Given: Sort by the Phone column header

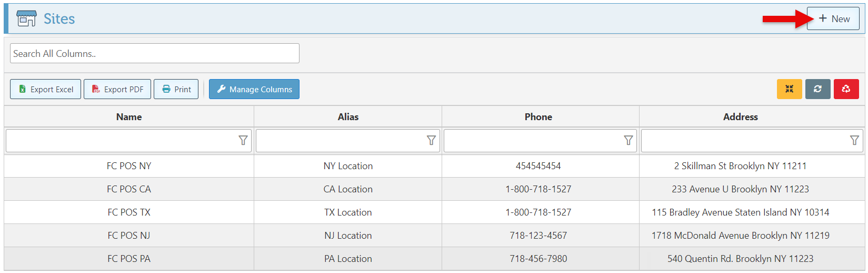Looking at the screenshot, I should 538,117.
